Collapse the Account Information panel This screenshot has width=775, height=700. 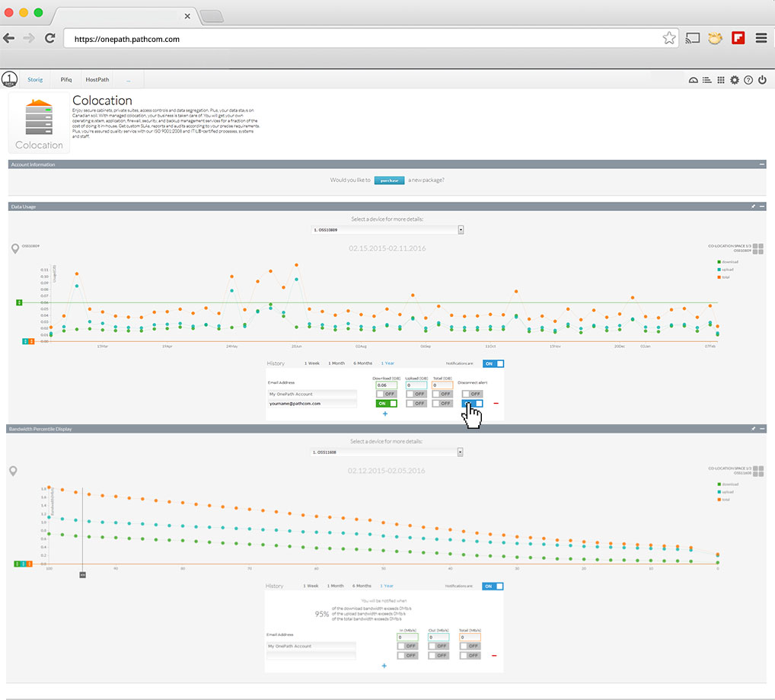pyautogui.click(x=761, y=165)
